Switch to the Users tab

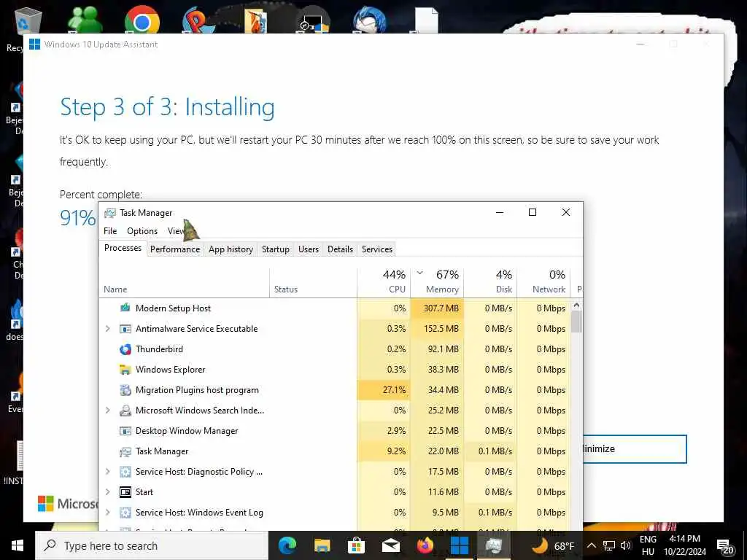pos(309,249)
